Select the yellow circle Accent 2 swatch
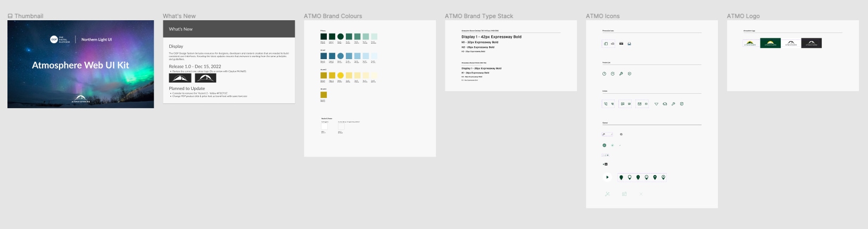The height and width of the screenshot is (229, 868). (x=341, y=75)
